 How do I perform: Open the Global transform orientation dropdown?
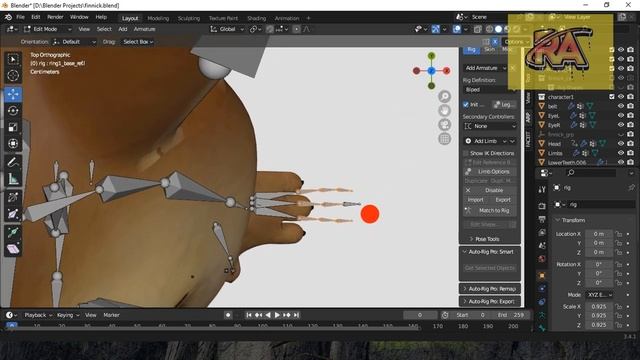coord(227,29)
